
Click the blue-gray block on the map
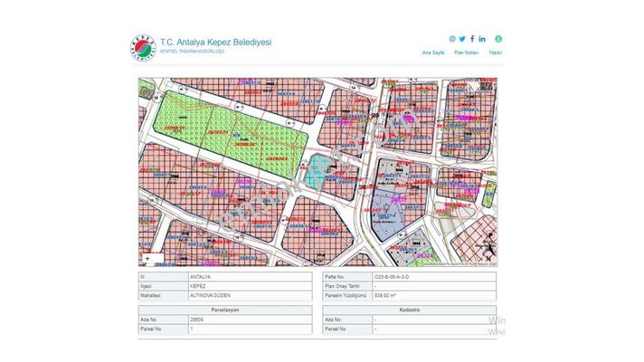[386, 215]
